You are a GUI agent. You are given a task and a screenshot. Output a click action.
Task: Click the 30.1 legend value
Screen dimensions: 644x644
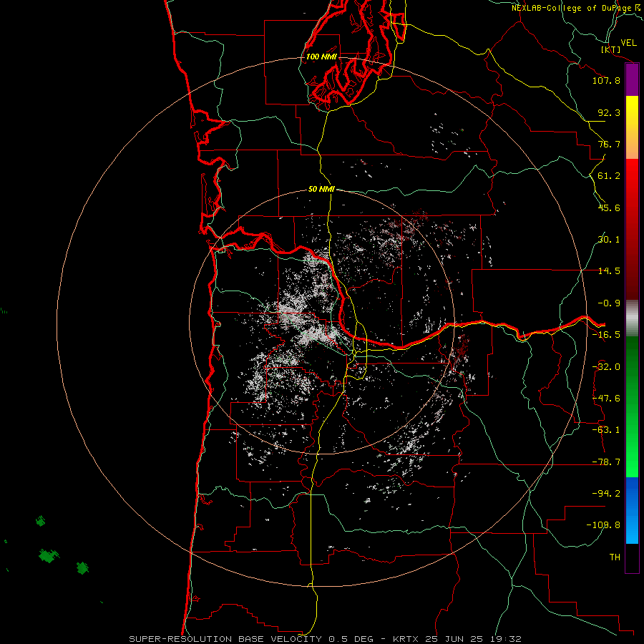pyautogui.click(x=609, y=240)
